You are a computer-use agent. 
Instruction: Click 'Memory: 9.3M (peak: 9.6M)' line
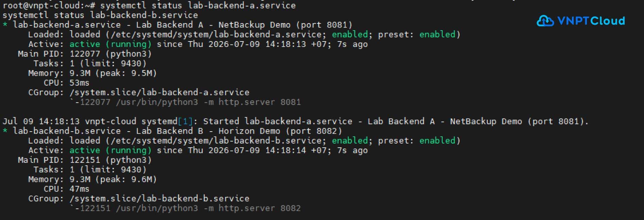pyautogui.click(x=92, y=179)
